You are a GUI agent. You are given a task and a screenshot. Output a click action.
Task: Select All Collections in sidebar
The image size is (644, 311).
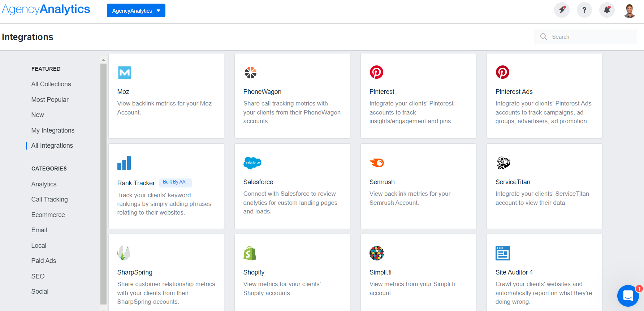coord(51,84)
